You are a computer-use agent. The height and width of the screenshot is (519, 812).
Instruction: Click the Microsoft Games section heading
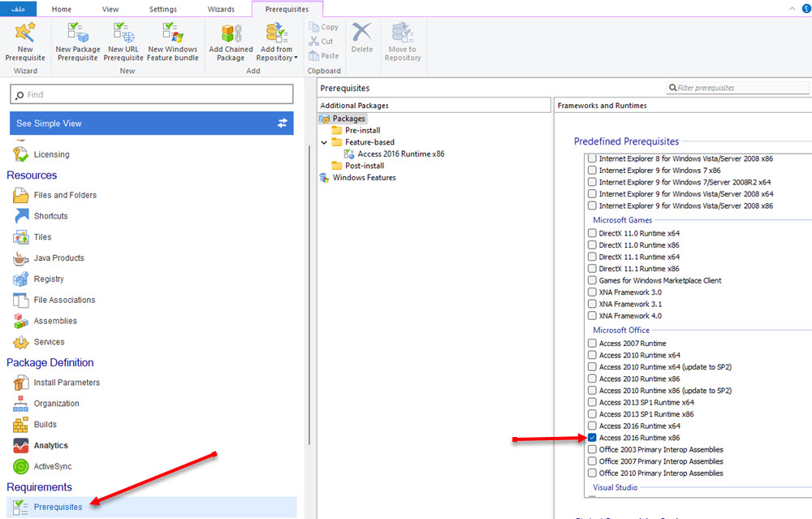pos(622,220)
